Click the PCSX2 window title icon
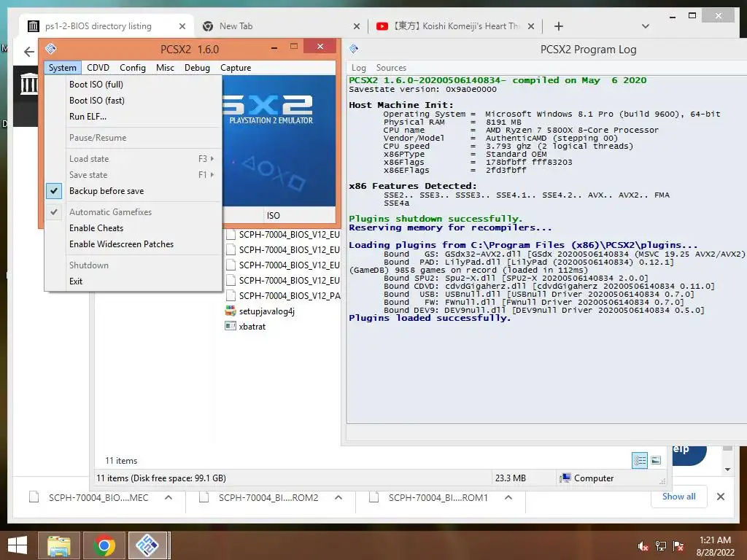Screen dimensions: 747x560 51,49
